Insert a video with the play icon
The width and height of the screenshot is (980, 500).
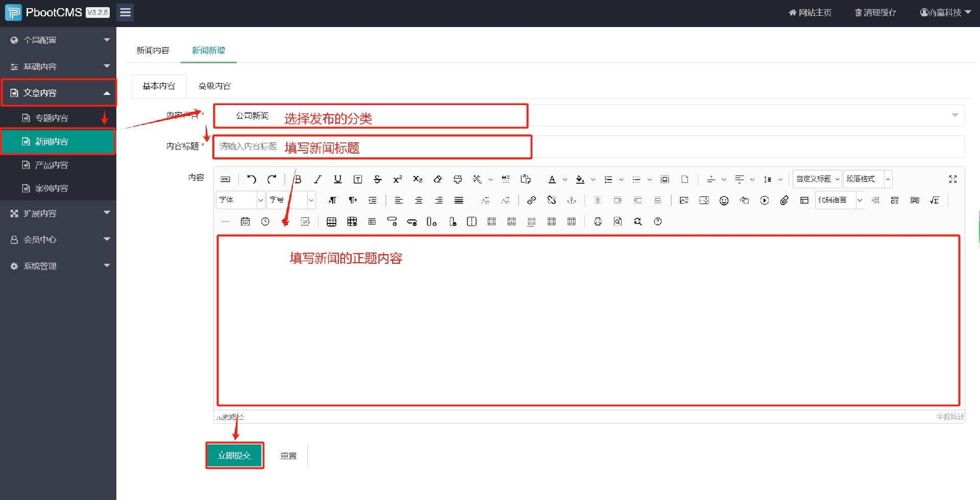coord(765,201)
